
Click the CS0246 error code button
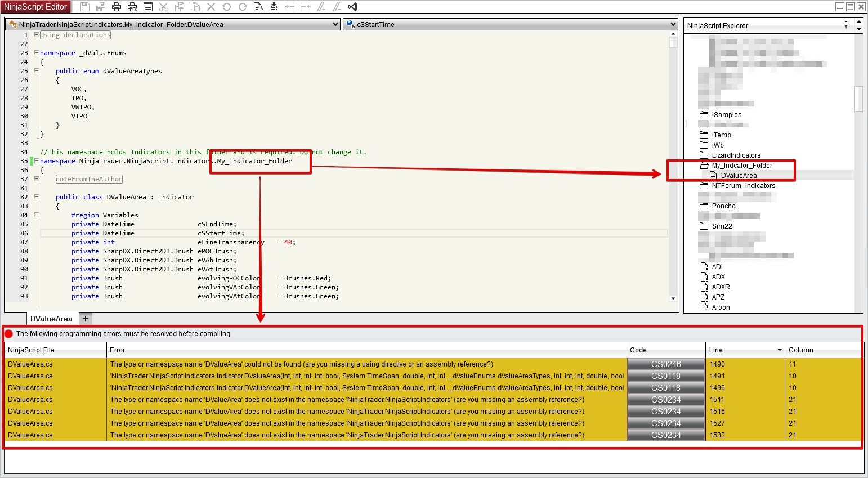[x=666, y=364]
